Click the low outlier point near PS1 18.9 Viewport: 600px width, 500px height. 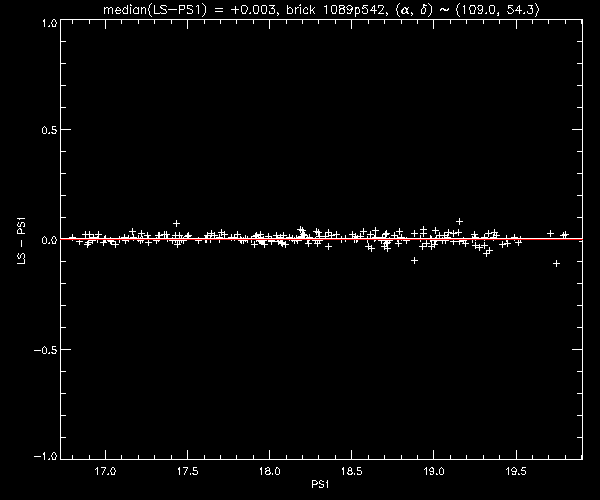tap(414, 261)
